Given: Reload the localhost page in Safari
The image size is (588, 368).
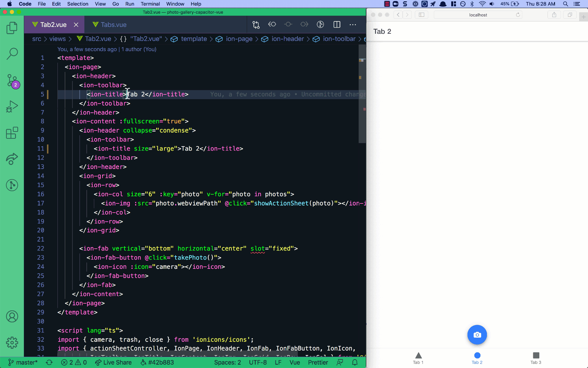Looking at the screenshot, I should (x=518, y=15).
